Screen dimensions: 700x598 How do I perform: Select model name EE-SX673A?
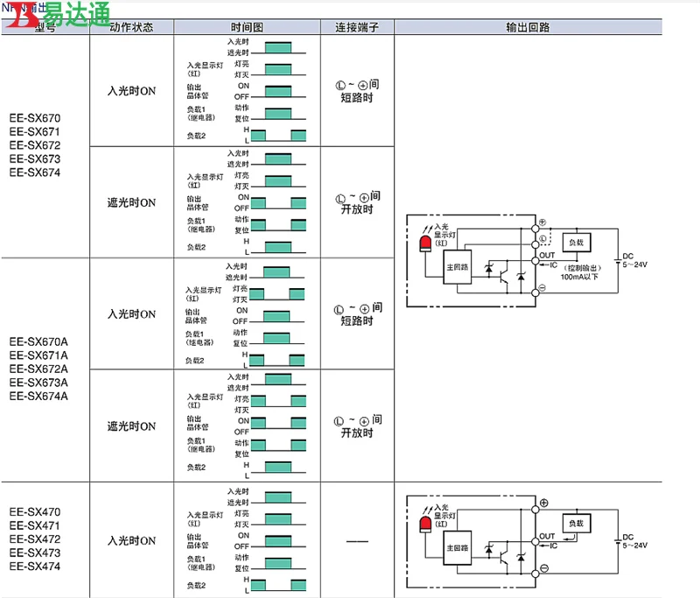[38, 383]
